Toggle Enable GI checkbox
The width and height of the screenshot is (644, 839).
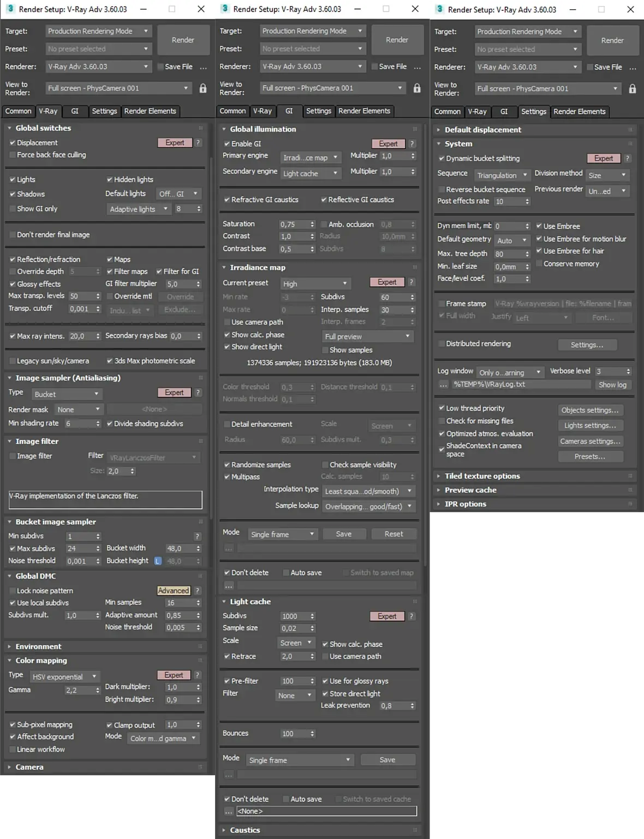tap(226, 144)
